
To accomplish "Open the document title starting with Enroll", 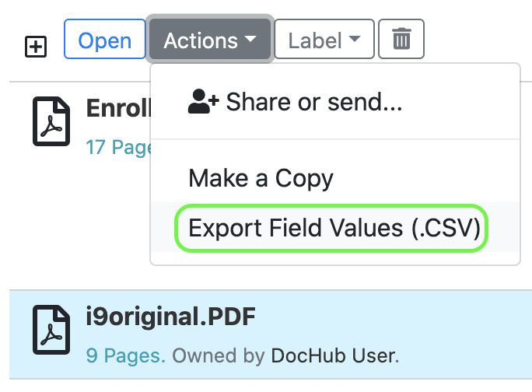I will pyautogui.click(x=117, y=108).
